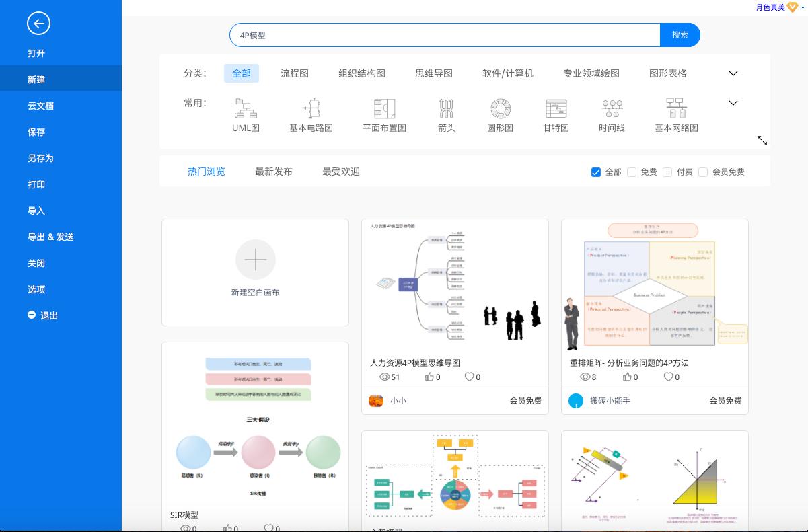Switch to the 最新发布 tab

coord(273,171)
